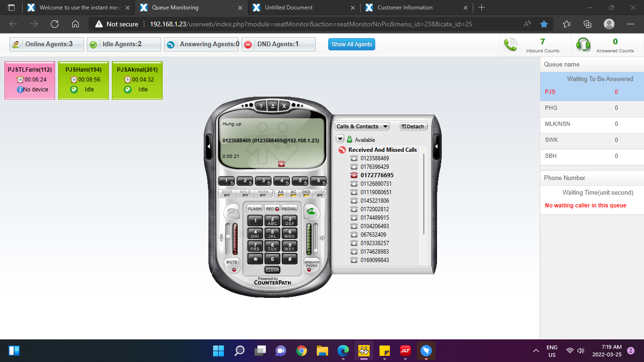Toggle the MUTE button on the softphone
The width and height of the screenshot is (644, 362).
(x=231, y=265)
